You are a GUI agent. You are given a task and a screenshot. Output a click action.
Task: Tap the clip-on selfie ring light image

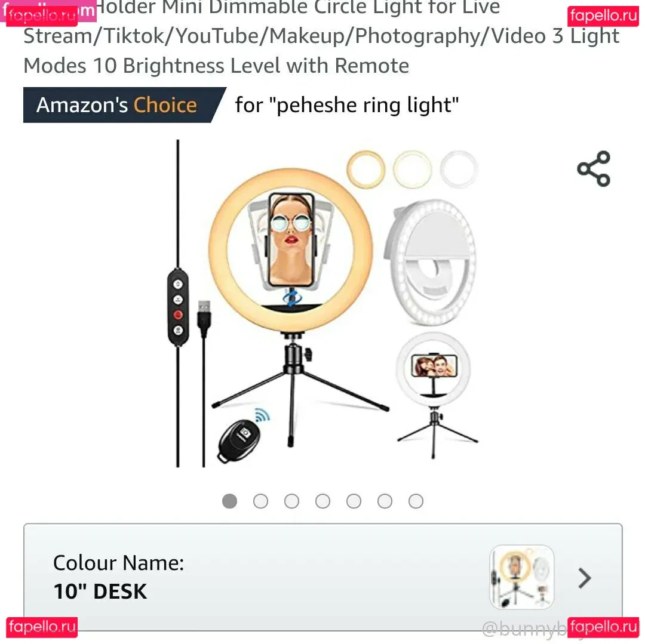point(430,262)
